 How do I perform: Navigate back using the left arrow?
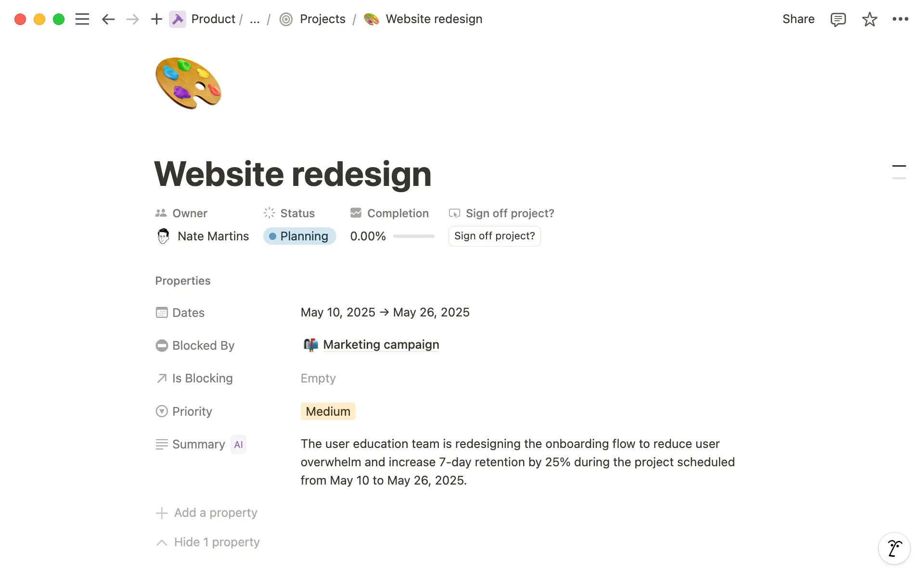(x=108, y=19)
